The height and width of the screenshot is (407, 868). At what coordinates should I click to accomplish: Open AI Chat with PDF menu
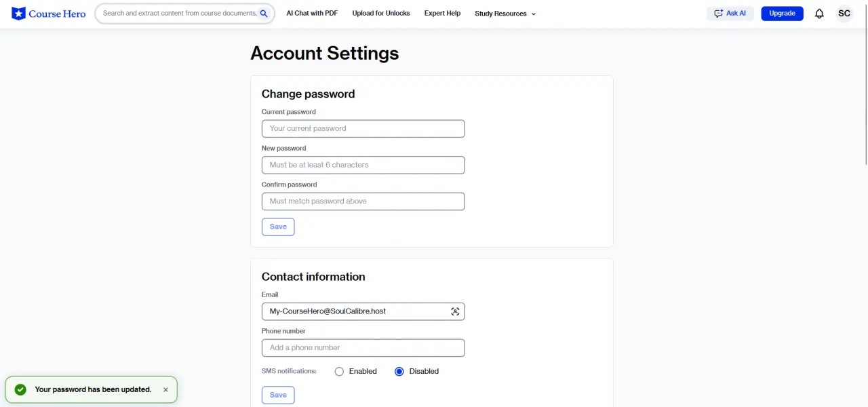tap(312, 14)
